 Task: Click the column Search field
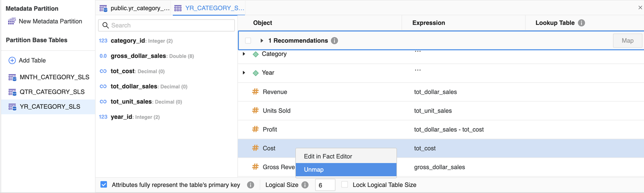point(167,25)
